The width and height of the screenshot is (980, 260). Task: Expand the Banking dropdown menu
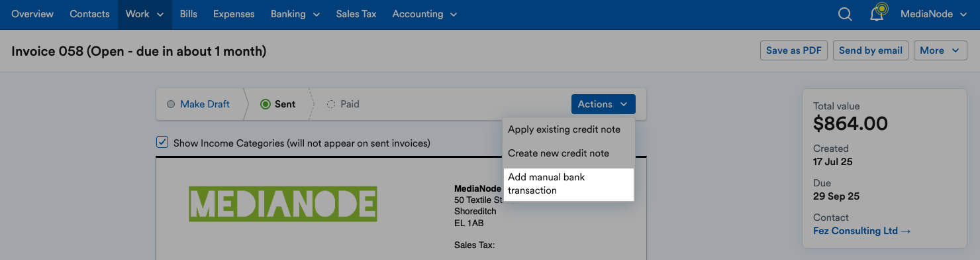(295, 14)
